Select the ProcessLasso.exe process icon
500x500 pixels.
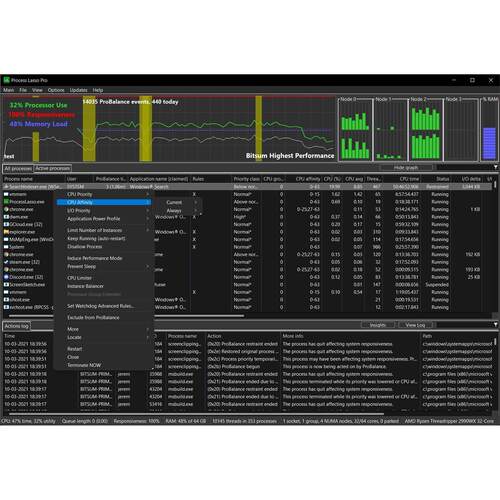6,202
